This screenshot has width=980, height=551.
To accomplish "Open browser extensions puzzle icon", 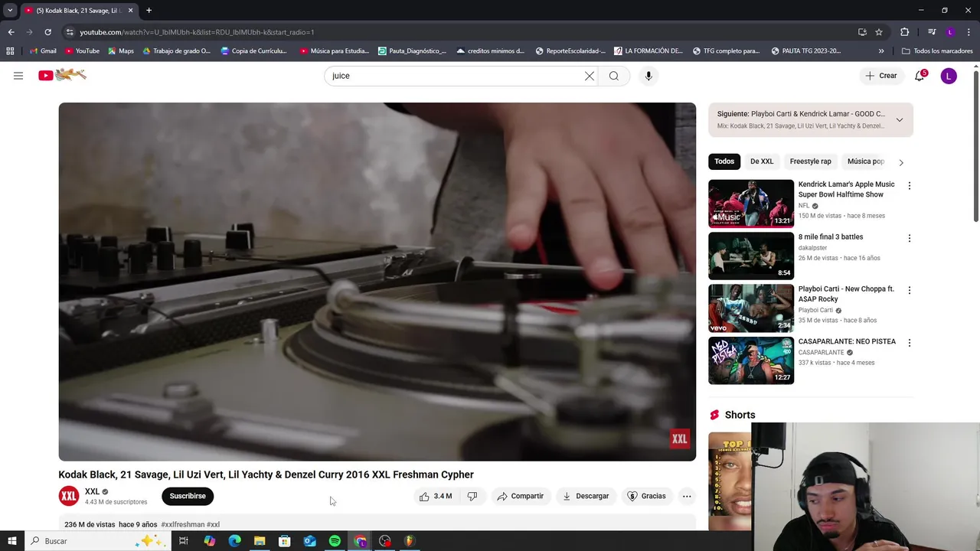I will (x=905, y=32).
